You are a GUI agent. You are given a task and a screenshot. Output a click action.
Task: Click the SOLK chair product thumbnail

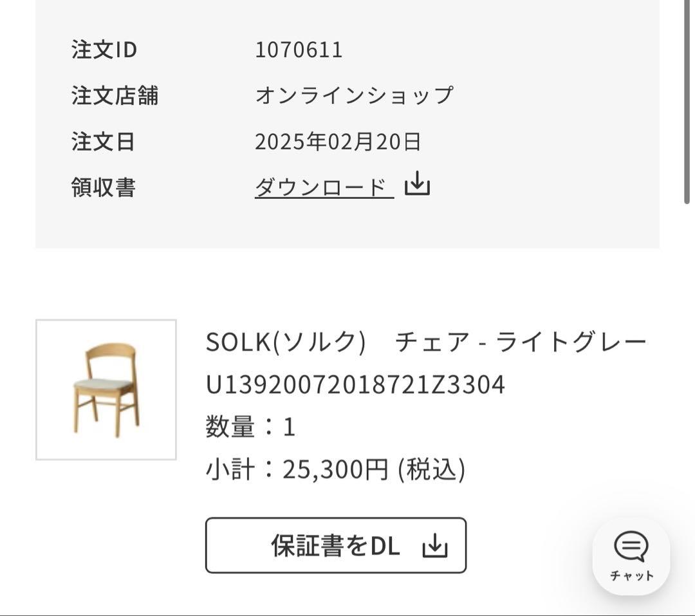tap(106, 387)
